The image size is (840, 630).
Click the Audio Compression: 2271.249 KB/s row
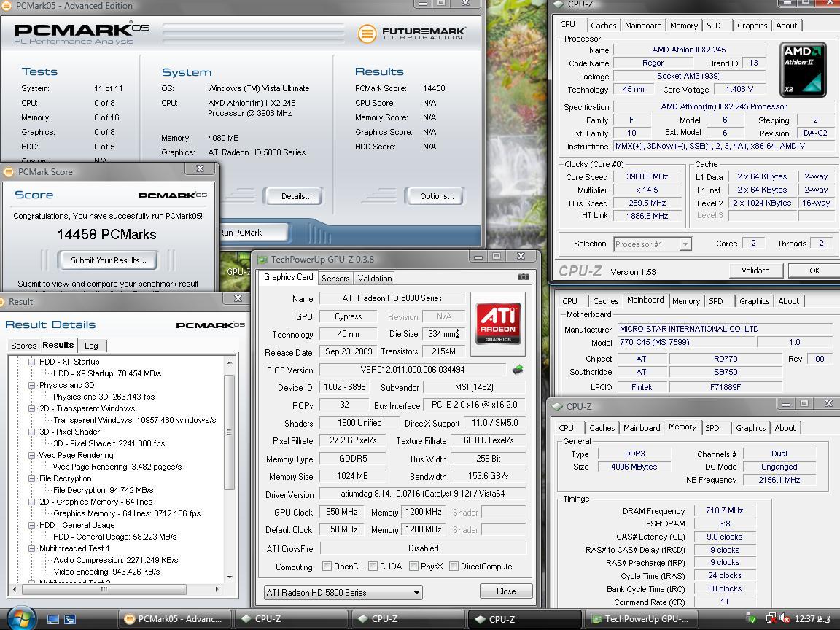pos(116,560)
